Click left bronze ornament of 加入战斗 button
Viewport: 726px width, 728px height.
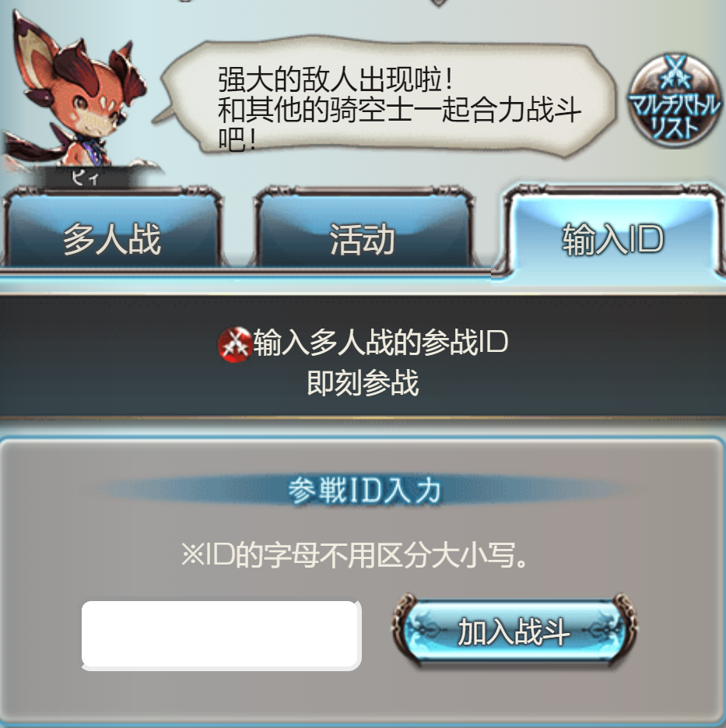(x=402, y=629)
